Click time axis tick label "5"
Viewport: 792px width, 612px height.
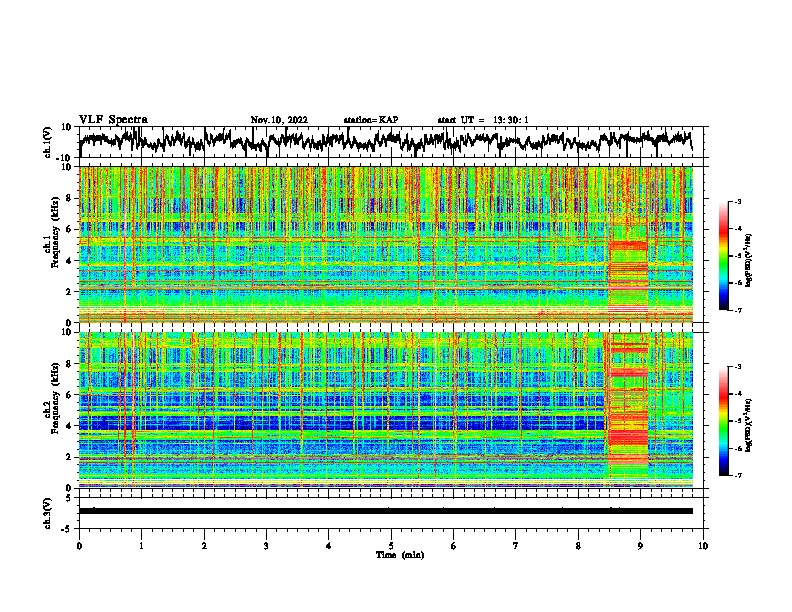pos(391,546)
